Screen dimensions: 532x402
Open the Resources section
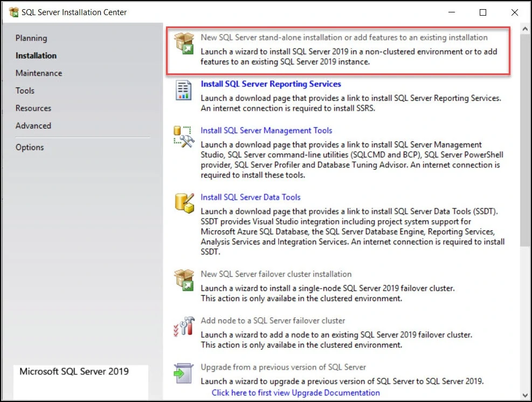(x=33, y=108)
